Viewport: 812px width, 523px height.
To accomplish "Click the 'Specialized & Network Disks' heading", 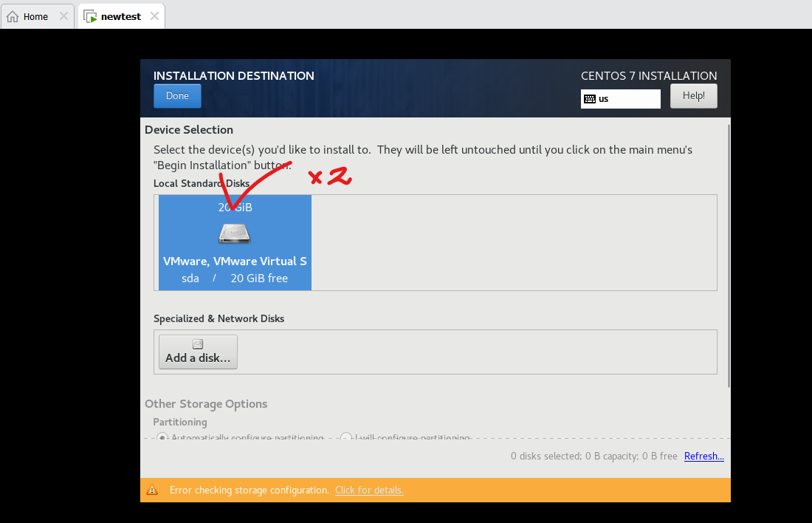I will [x=219, y=319].
